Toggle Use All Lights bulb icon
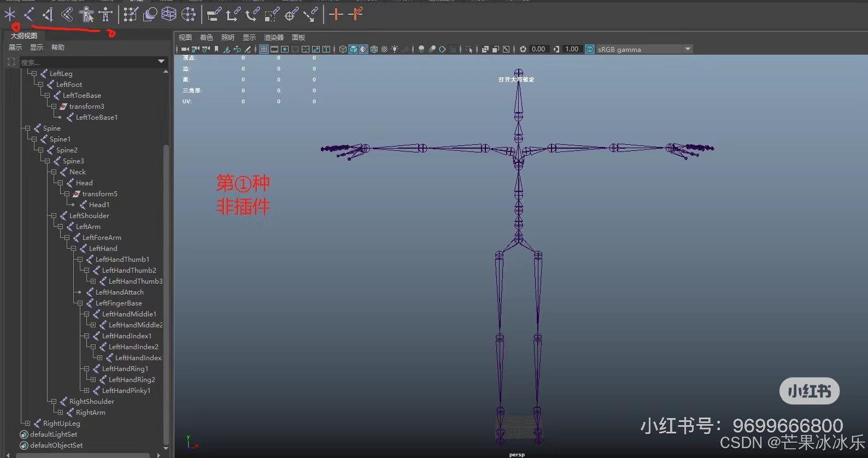Image resolution: width=868 pixels, height=458 pixels. point(395,49)
